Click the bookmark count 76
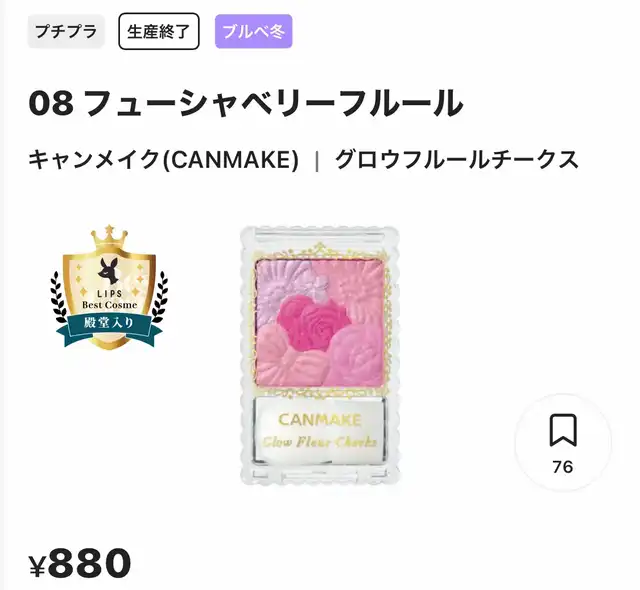Image resolution: width=640 pixels, height=590 pixels. click(x=563, y=467)
